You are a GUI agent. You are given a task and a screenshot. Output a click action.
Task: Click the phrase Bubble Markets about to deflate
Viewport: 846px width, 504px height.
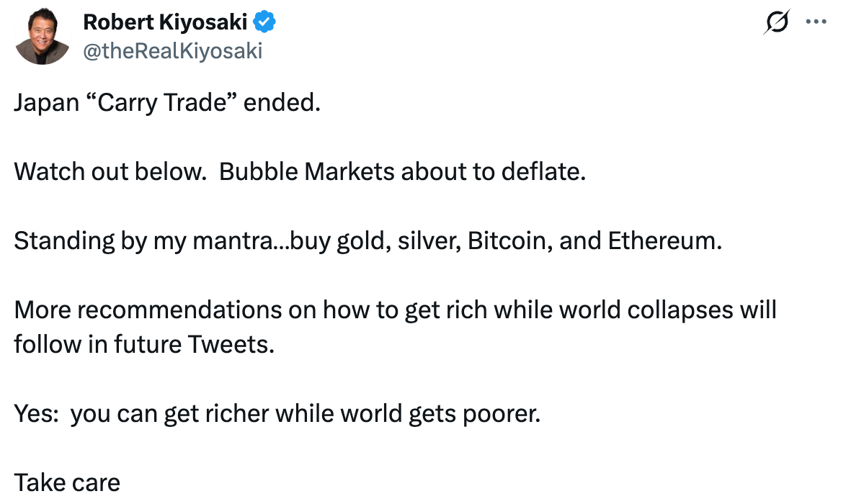(x=402, y=172)
